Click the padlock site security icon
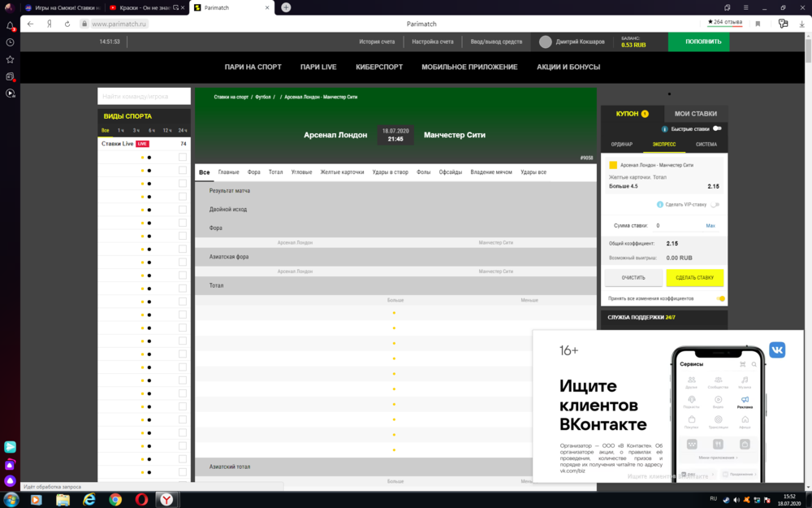 click(x=84, y=24)
